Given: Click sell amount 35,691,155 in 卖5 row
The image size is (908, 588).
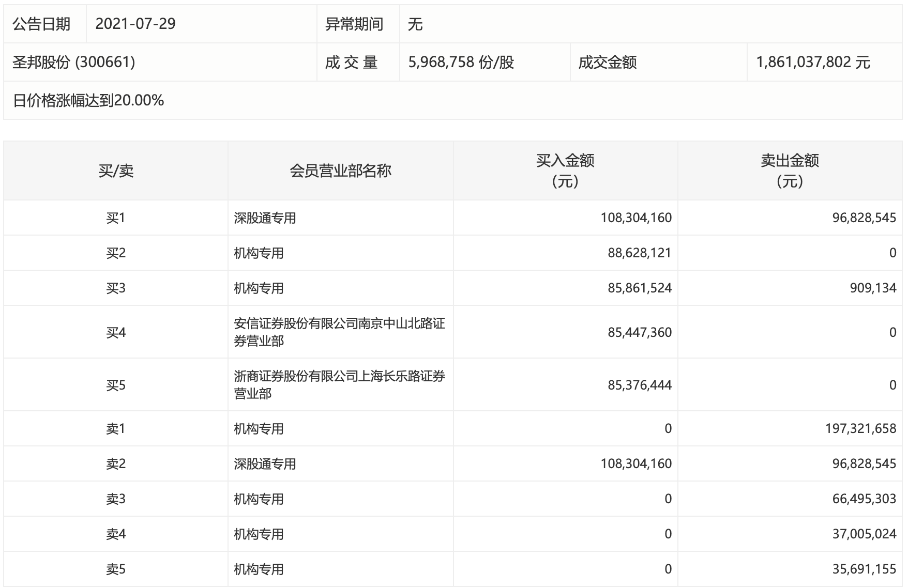Looking at the screenshot, I should click(864, 569).
